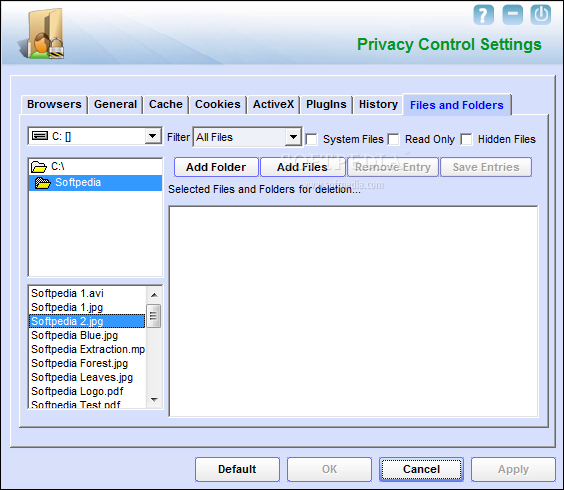Restore settings with the Default button
The width and height of the screenshot is (564, 490).
237,469
